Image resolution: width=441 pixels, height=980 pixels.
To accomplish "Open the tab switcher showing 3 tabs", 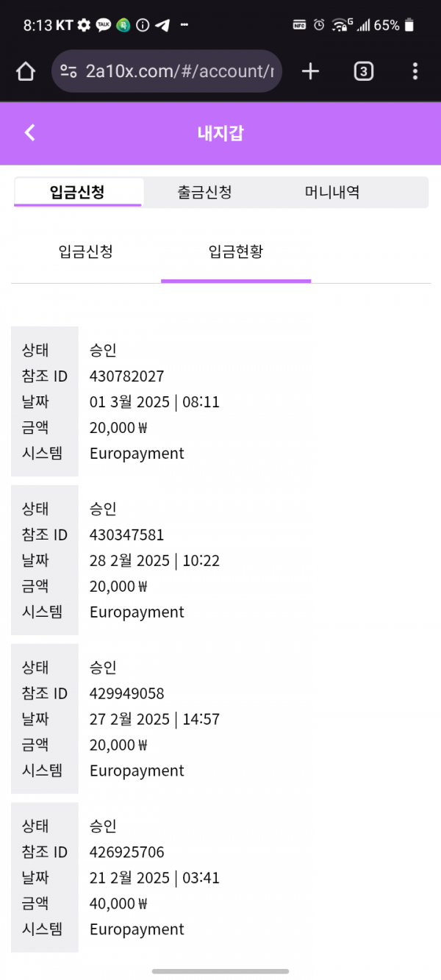I will 363,71.
